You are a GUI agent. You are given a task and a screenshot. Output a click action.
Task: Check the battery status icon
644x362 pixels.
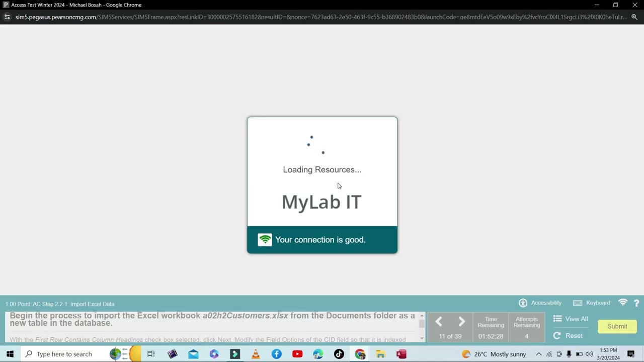point(579,354)
